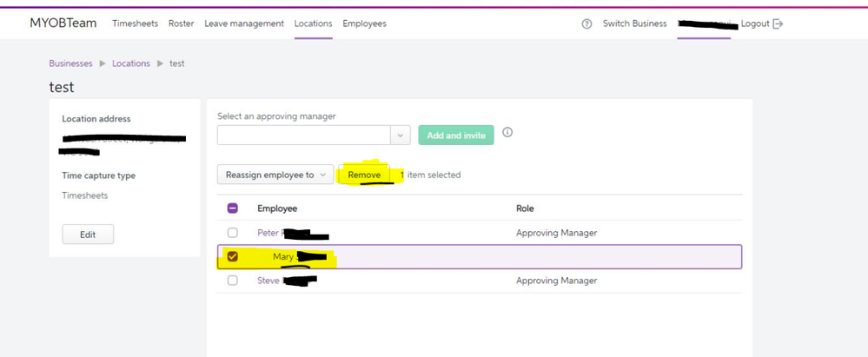
Task: Tick the checkbox next to Steve
Action: coord(232,281)
